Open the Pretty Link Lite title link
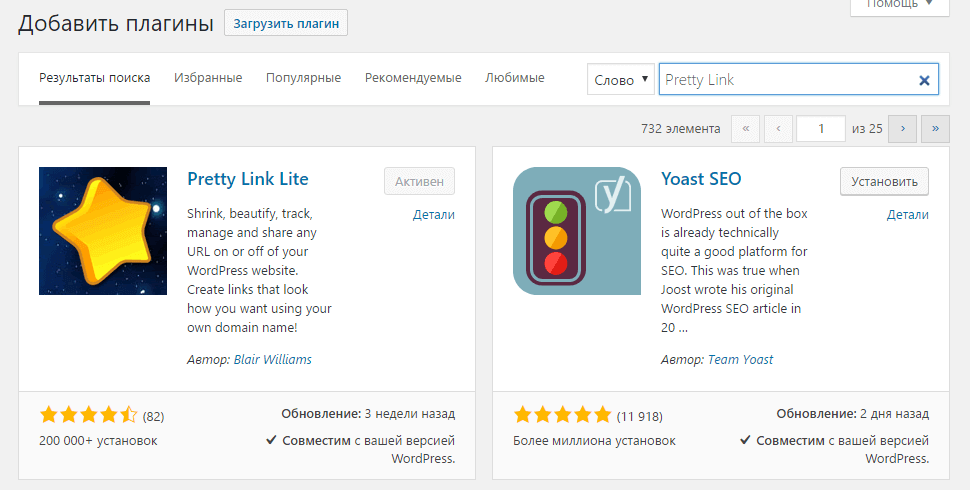 coord(248,179)
